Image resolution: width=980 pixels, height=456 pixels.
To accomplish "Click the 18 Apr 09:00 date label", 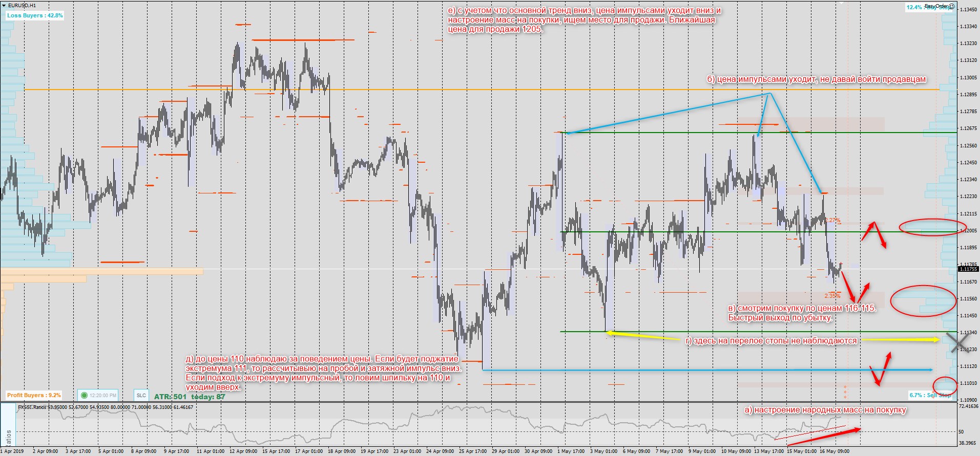I will pos(342,451).
